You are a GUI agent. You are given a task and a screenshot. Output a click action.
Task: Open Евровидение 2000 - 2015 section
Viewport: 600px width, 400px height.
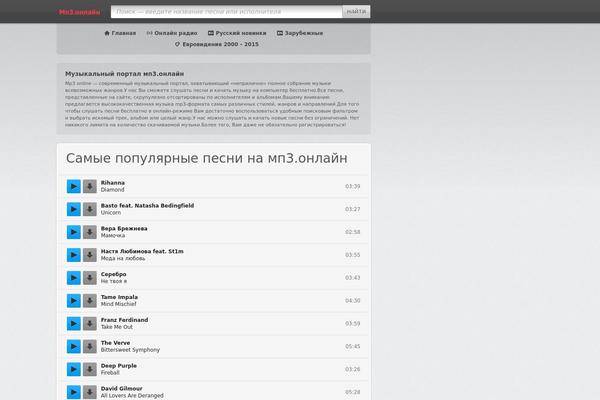(217, 44)
